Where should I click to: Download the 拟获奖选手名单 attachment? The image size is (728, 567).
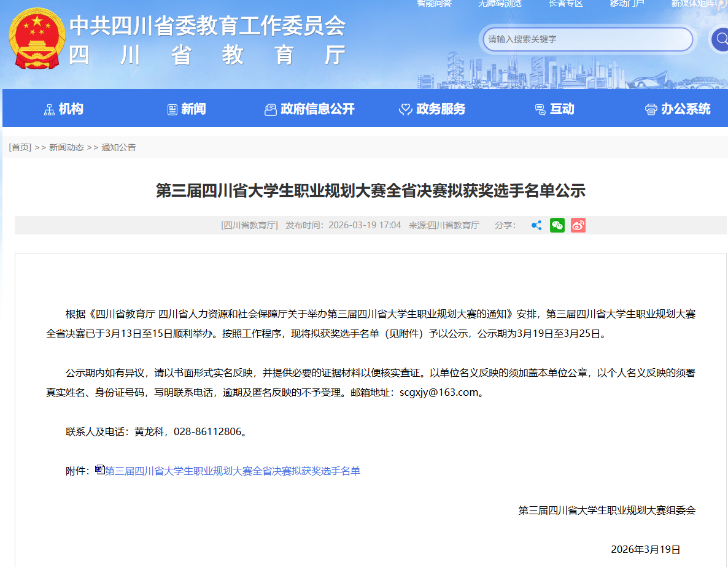233,471
